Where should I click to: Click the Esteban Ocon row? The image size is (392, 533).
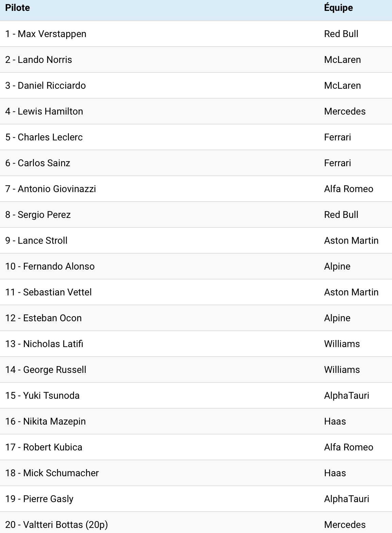(x=43, y=318)
